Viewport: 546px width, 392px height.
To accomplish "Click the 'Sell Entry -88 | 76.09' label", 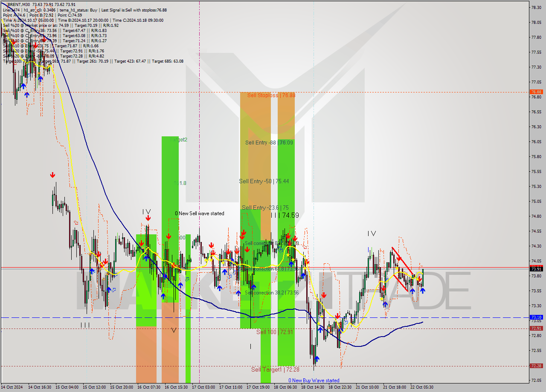I will [x=269, y=142].
